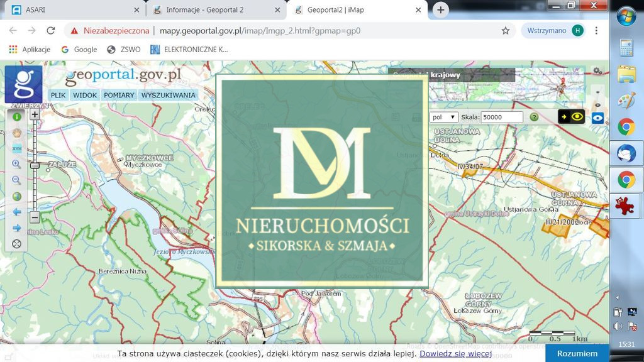
Task: Click the geoportal blue g logo
Action: click(23, 84)
